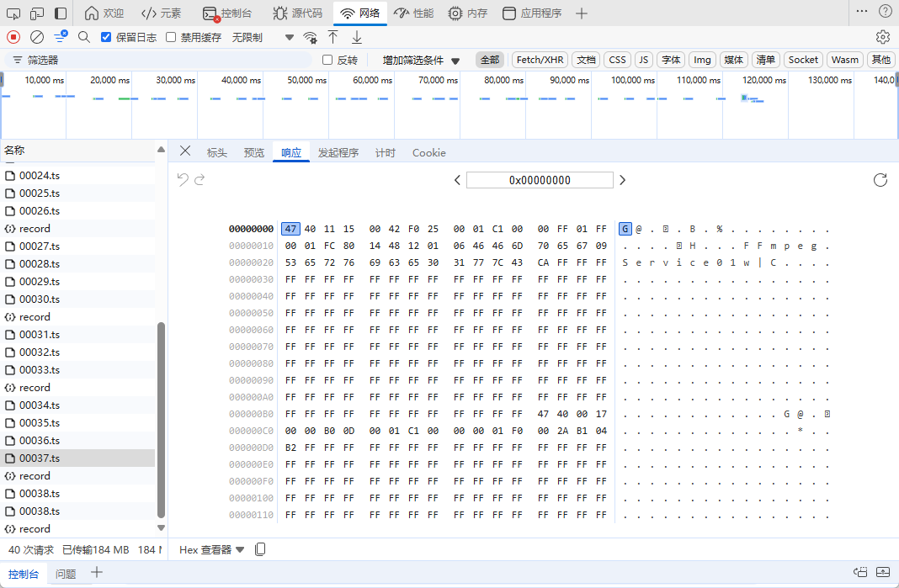Screen dimensions: 899x588
Task: Open 源代码 panel
Action: pos(297,13)
